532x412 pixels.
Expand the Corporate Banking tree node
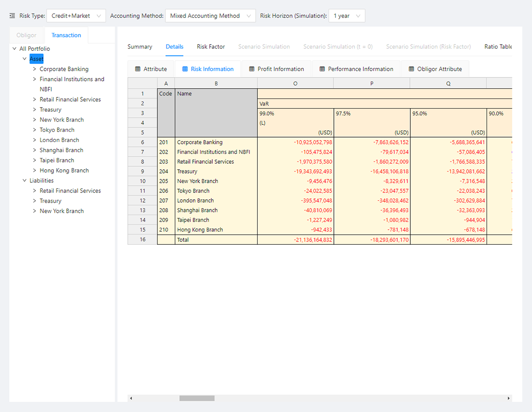[x=35, y=69]
